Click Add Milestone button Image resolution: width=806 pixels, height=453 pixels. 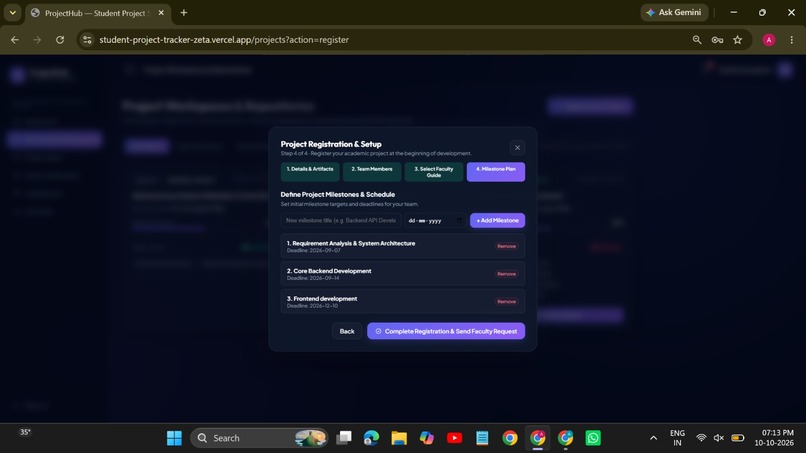tap(497, 221)
